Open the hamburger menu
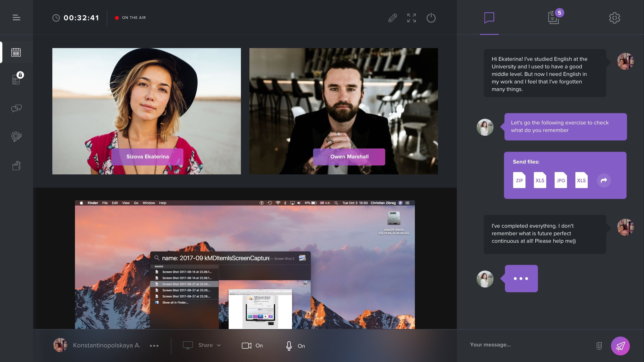Image resolution: width=644 pixels, height=362 pixels. [x=17, y=17]
